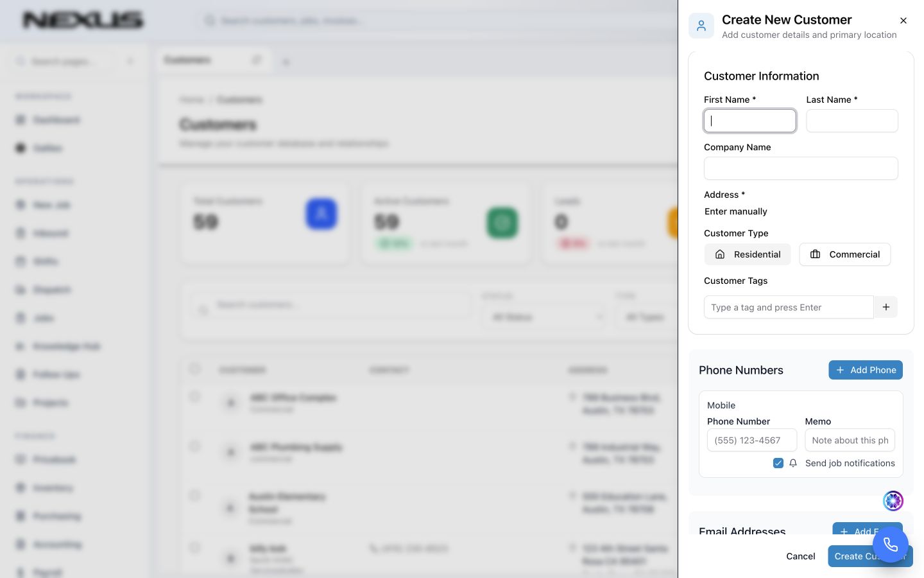Click the First Name input field

[749, 121]
